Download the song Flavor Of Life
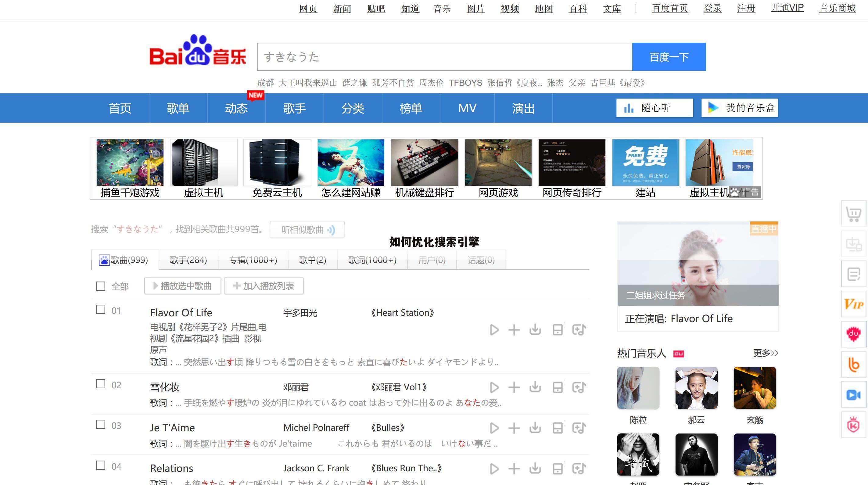868x485 pixels. tap(535, 330)
